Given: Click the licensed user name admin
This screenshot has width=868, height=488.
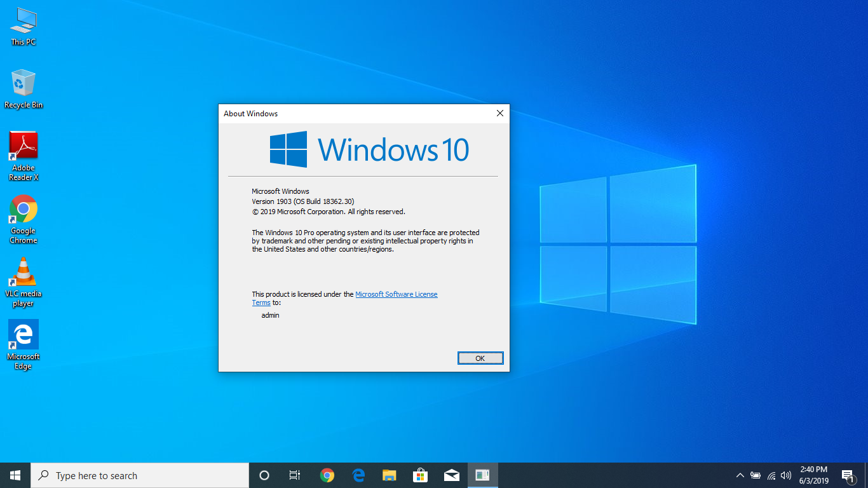Looking at the screenshot, I should [x=270, y=315].
